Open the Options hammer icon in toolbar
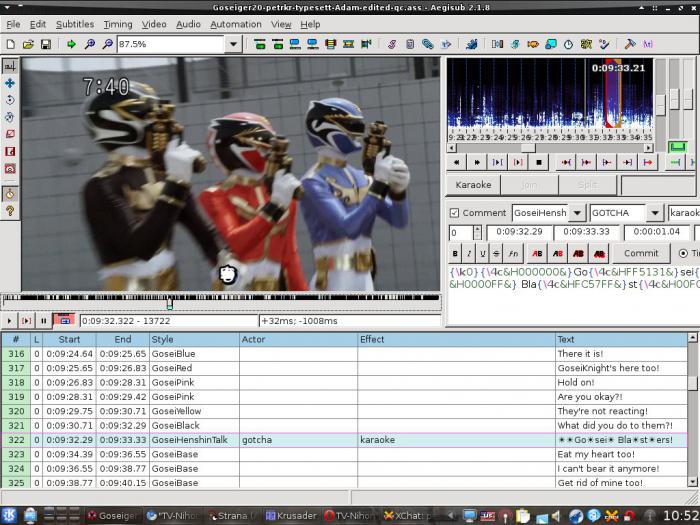 click(x=630, y=44)
